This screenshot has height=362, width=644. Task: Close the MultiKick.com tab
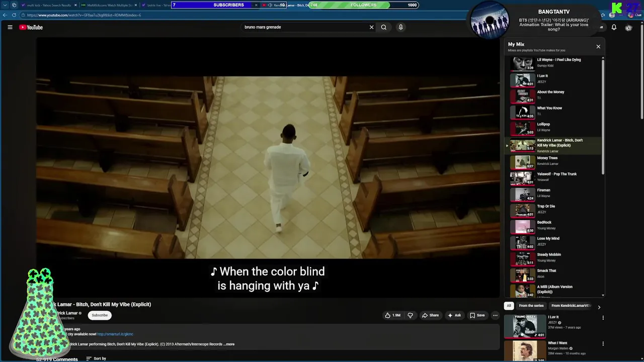point(135,5)
